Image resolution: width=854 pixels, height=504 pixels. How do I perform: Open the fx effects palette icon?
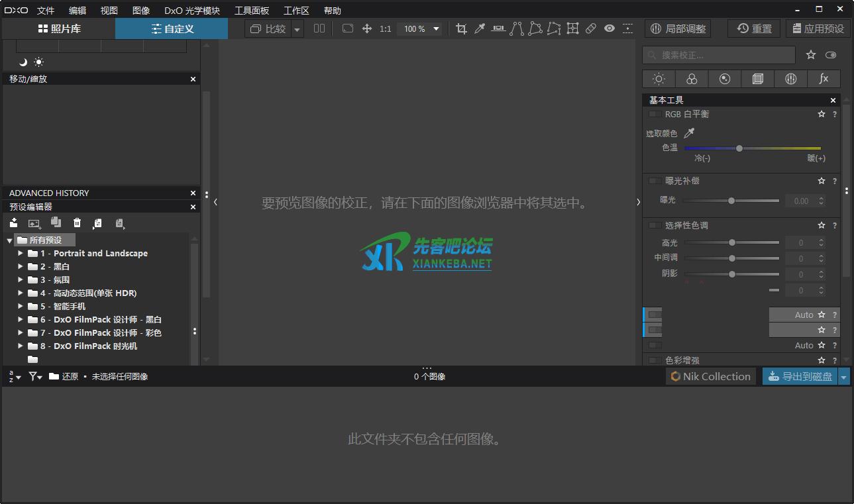[824, 79]
